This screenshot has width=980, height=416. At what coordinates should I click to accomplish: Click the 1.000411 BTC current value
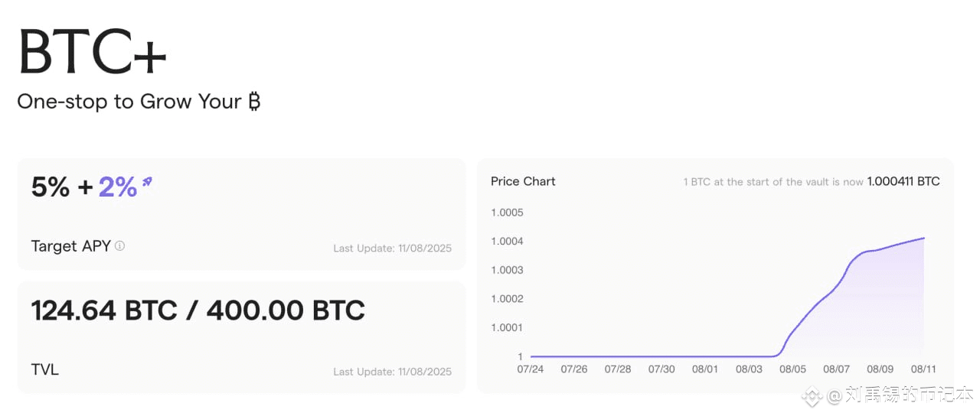pos(903,181)
